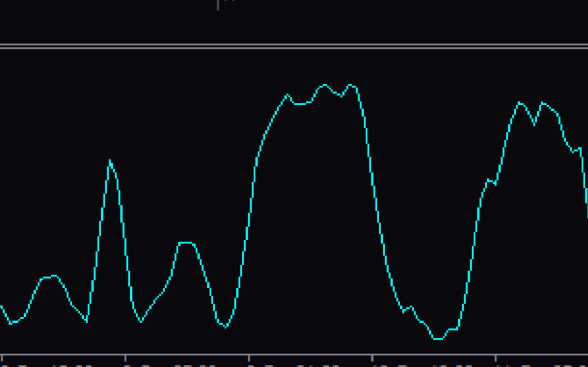Image resolution: width=588 pixels, height=367 pixels.
Task: Click the small shoulder near the right edge of the line
Action: pos(576,150)
